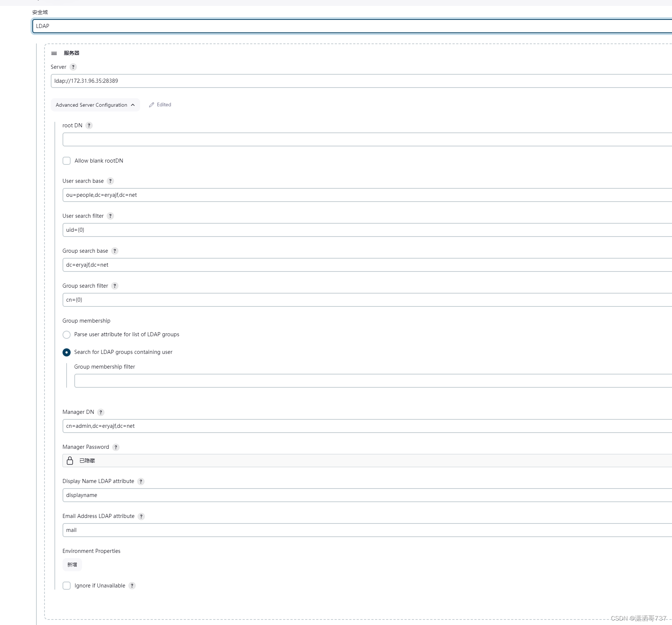The width and height of the screenshot is (672, 625).
Task: Click the Display Name LDAP attribute help icon
Action: [141, 481]
